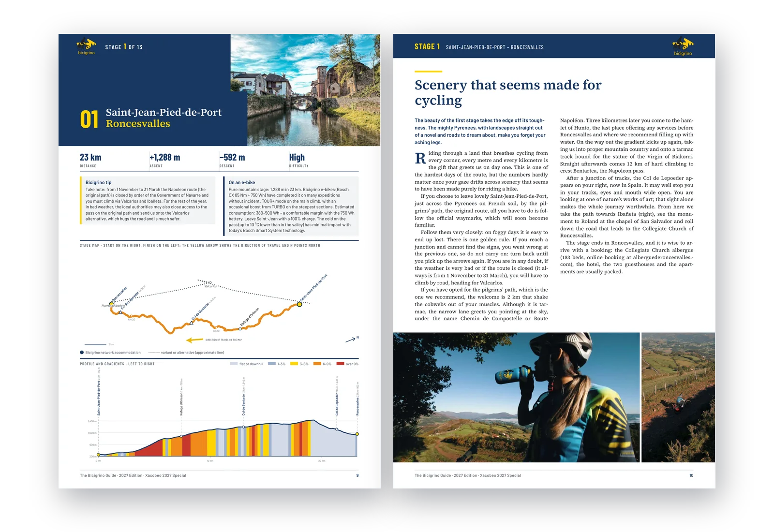
Task: Click the flat or downhill legend swatch
Action: click(x=234, y=364)
